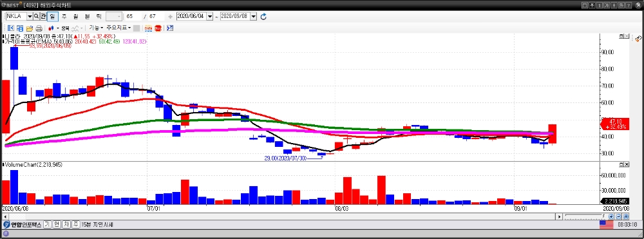The width and height of the screenshot is (644, 239).
Task: Click the help question mark title bar icon
Action: click(x=628, y=5)
